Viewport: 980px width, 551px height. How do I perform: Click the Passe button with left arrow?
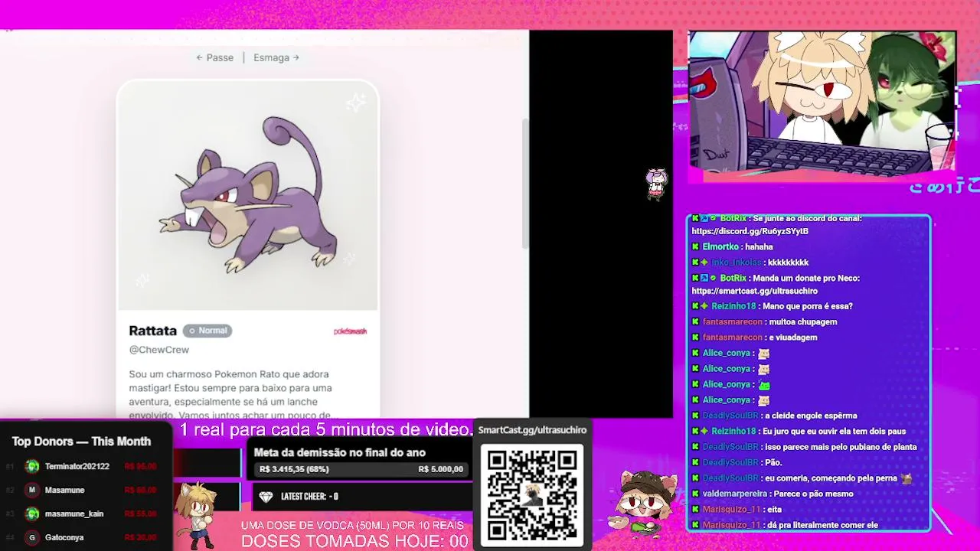pyautogui.click(x=214, y=57)
